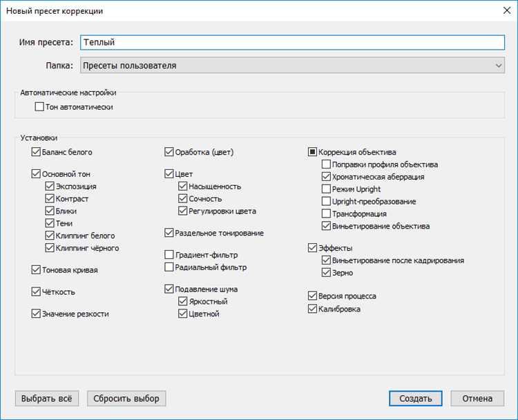Toggle the Обработка (цвет) checkbox
518x420 pixels.
click(x=169, y=152)
